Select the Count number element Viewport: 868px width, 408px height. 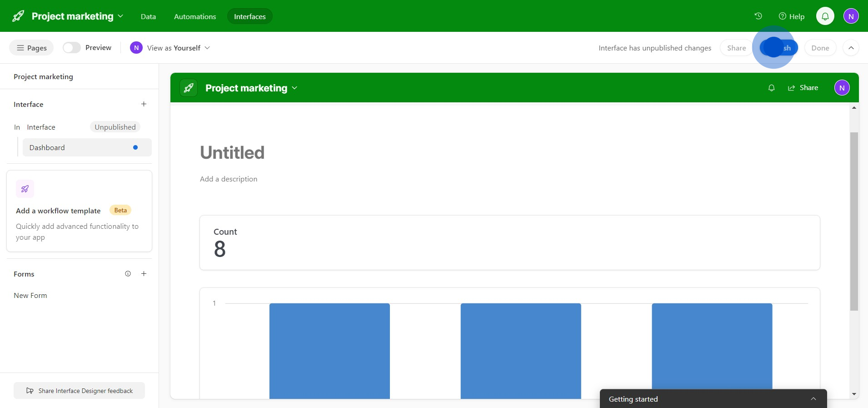coord(510,243)
